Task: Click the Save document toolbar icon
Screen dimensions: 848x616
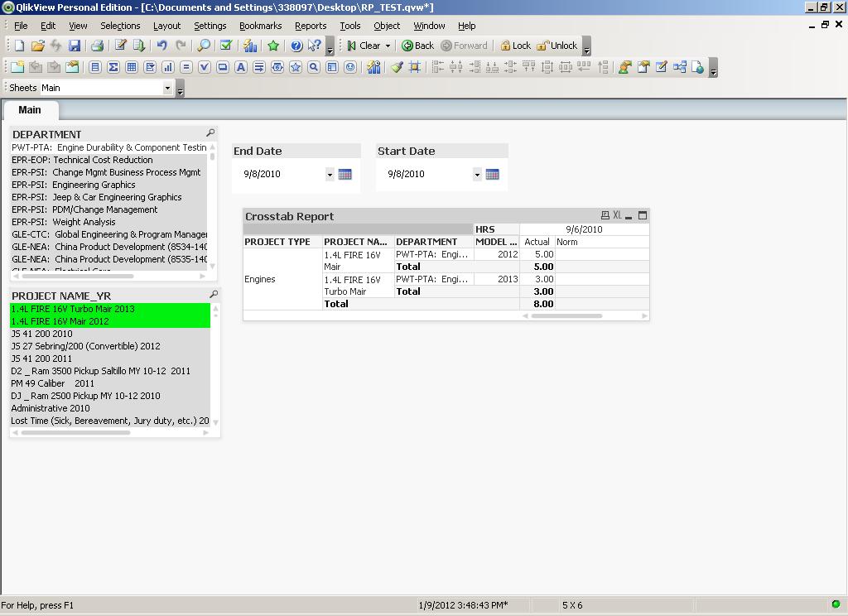Action: click(x=75, y=46)
